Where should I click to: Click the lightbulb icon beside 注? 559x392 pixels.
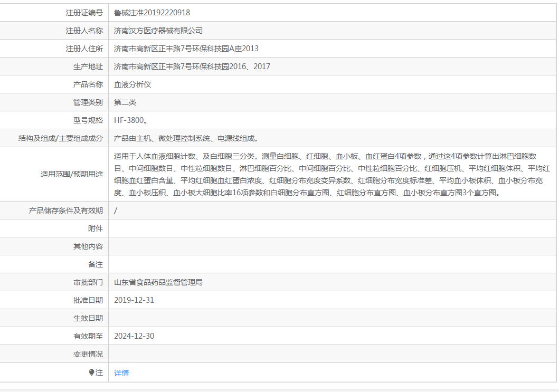92,372
